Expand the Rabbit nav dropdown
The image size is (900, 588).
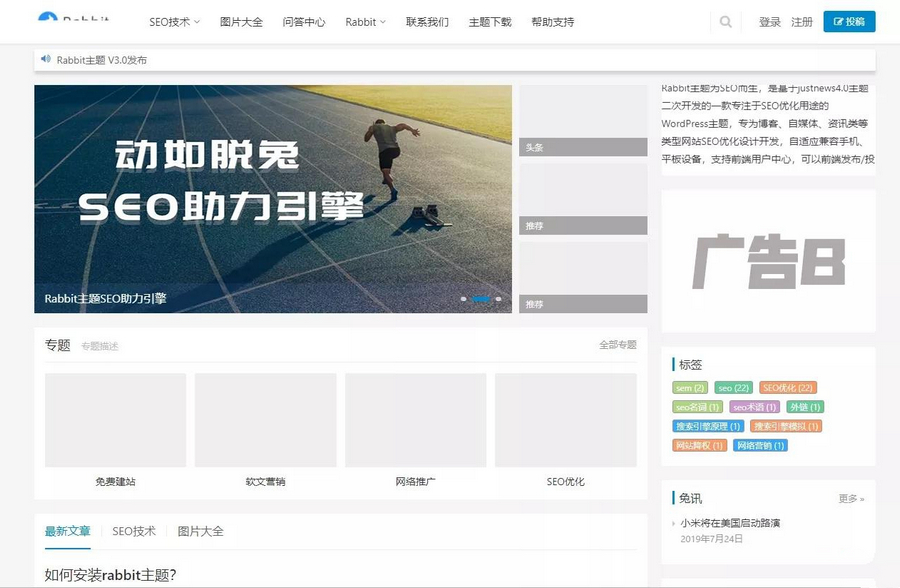(365, 22)
